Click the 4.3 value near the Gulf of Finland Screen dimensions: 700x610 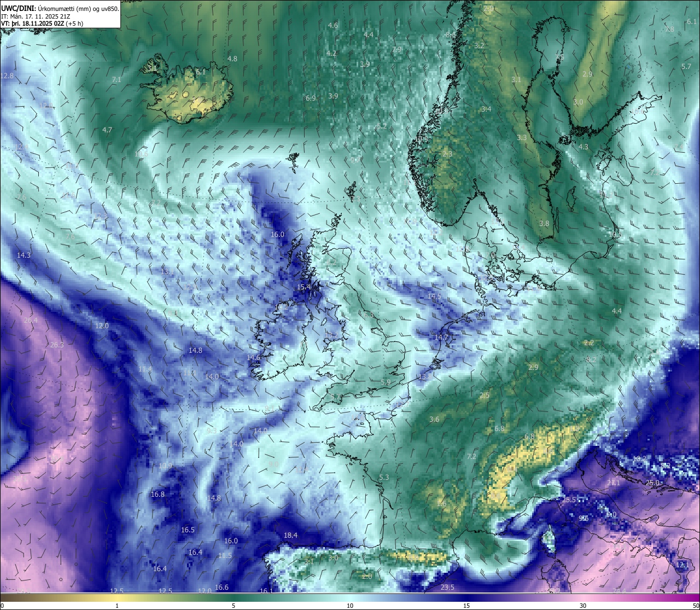584,147
